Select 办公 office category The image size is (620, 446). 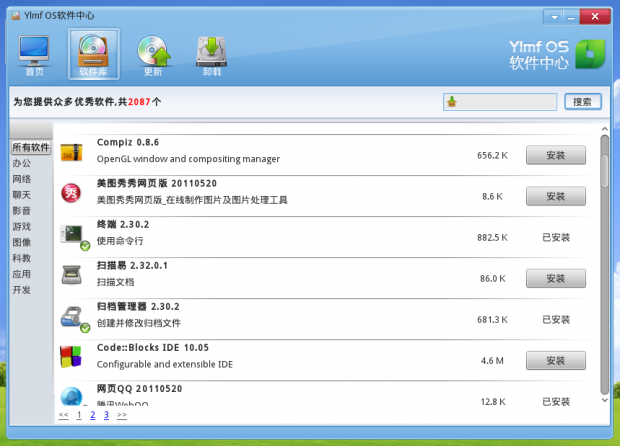pyautogui.click(x=21, y=163)
